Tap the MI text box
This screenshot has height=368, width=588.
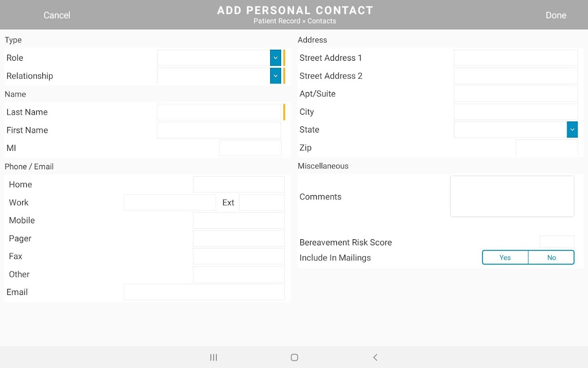click(x=250, y=148)
